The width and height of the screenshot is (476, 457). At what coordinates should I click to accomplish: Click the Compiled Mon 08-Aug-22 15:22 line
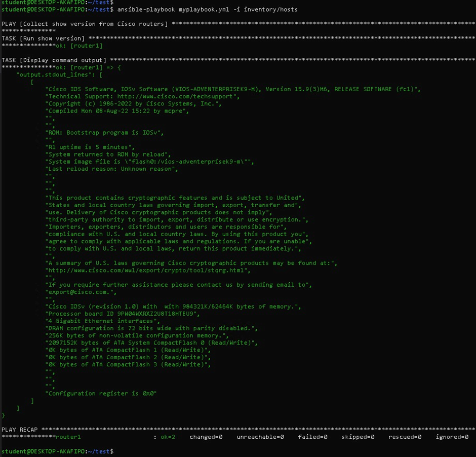point(117,111)
